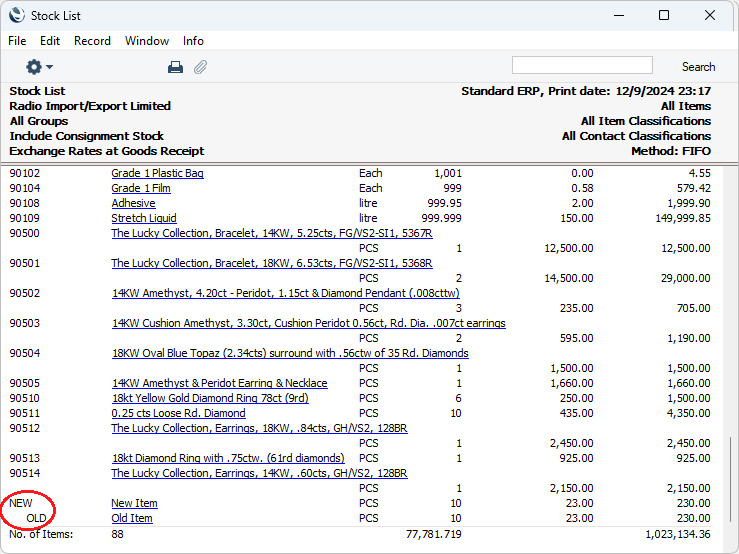Viewport: 739px width, 554px height.
Task: Select item code 90109
Action: [25, 218]
